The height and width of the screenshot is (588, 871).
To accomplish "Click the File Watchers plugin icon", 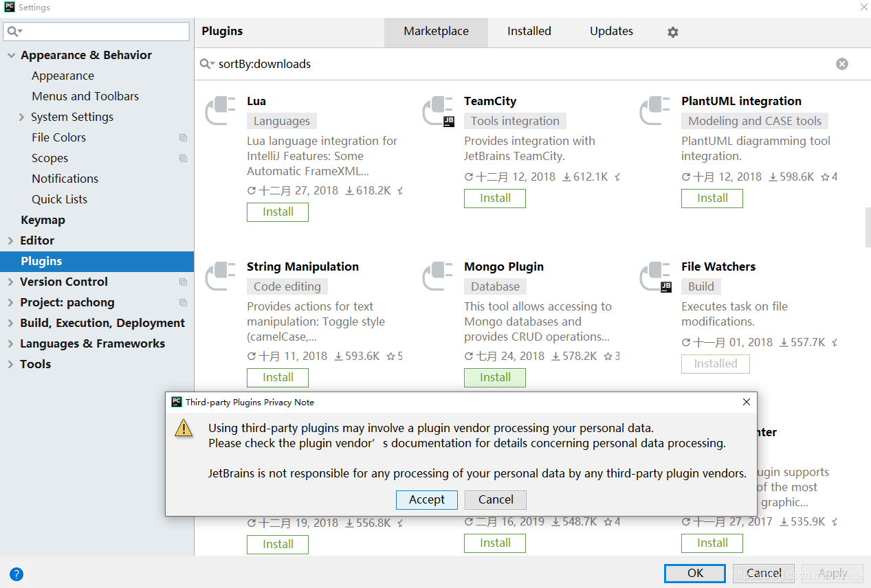I will [655, 277].
